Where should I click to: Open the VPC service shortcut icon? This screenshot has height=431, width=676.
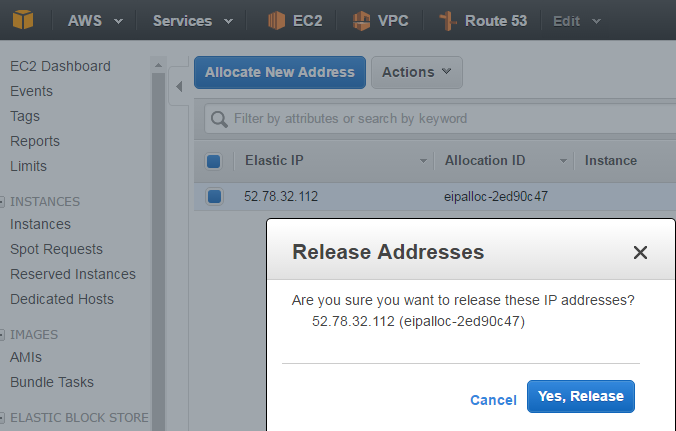point(361,21)
